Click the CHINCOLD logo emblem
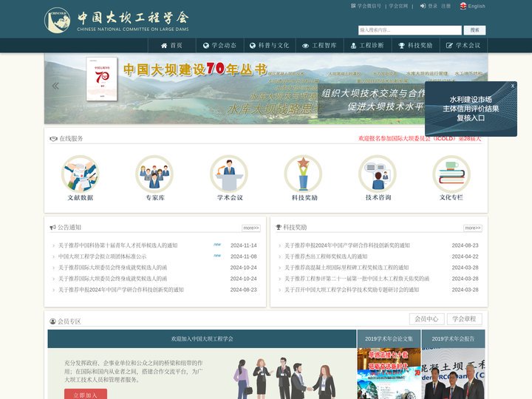This screenshot has height=399, width=532. coord(57,21)
